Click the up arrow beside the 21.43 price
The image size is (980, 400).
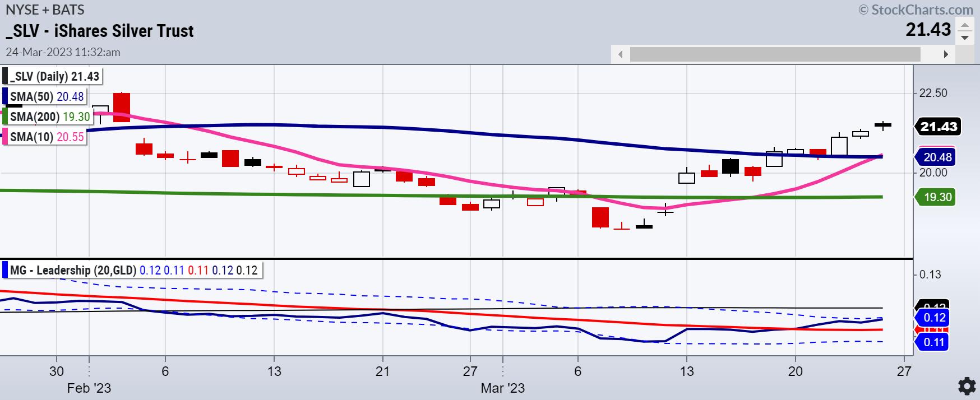965,26
